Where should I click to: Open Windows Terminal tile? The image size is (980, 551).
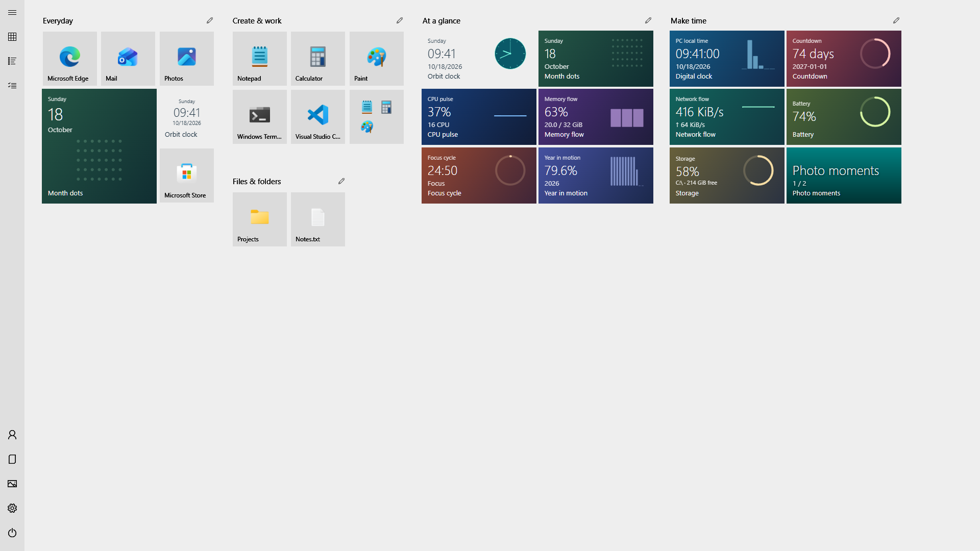(x=260, y=117)
